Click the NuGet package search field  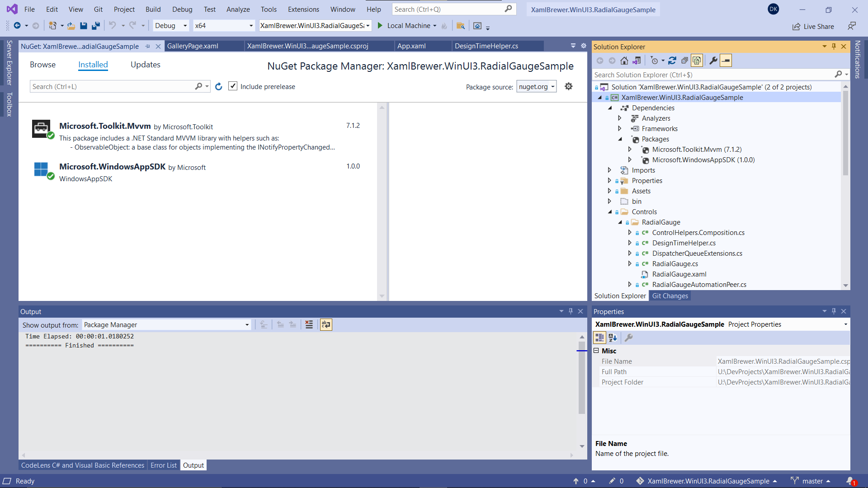coord(113,87)
